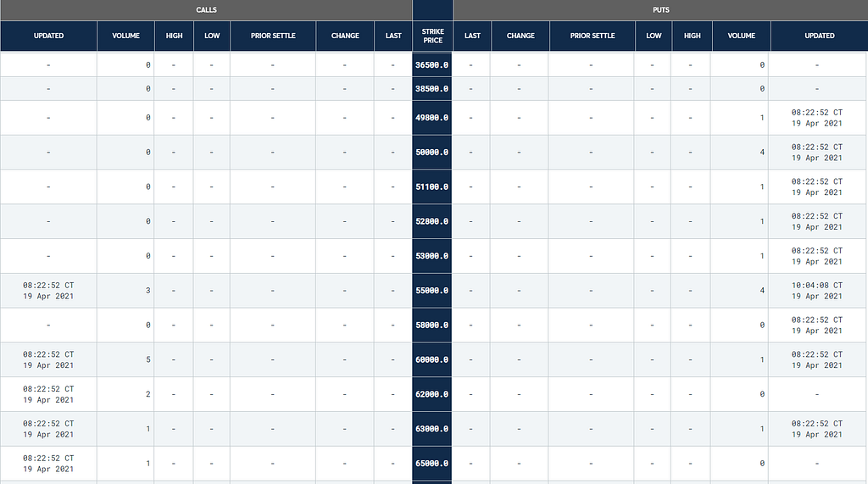Select strike price 38500.0
The image size is (868, 484).
click(x=431, y=89)
